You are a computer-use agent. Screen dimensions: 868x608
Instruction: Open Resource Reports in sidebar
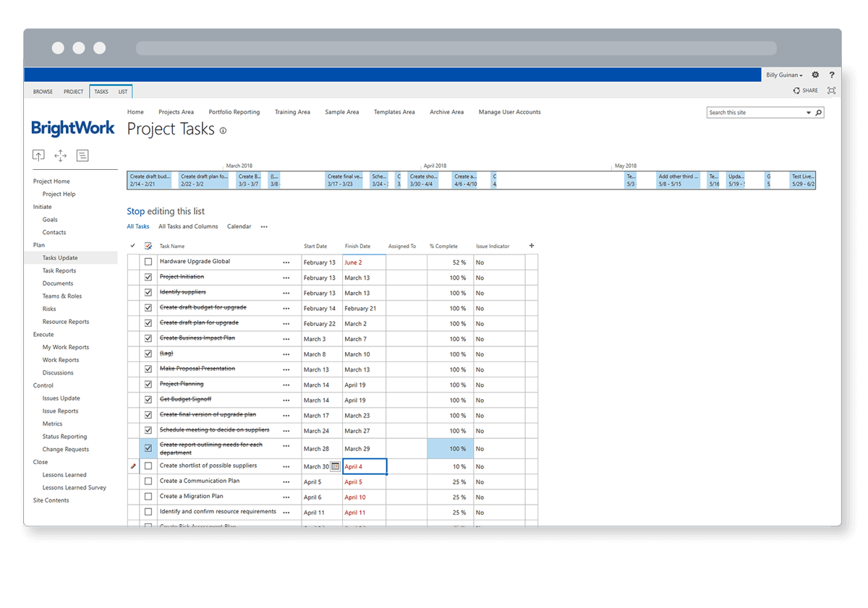coord(66,322)
